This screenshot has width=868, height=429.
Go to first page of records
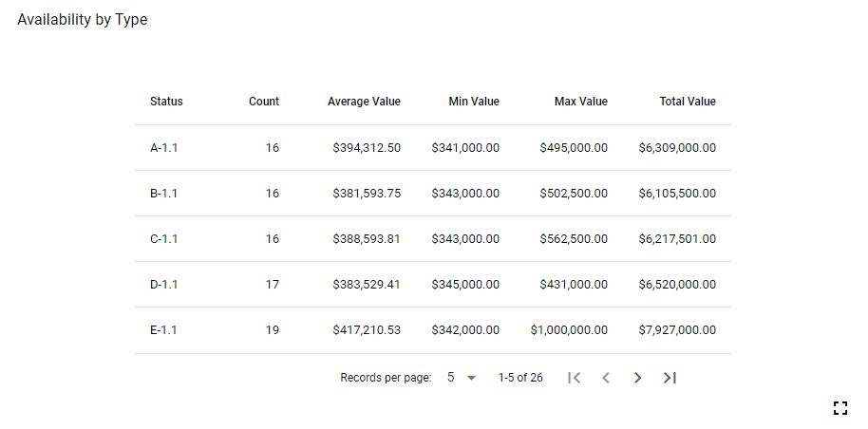(574, 378)
